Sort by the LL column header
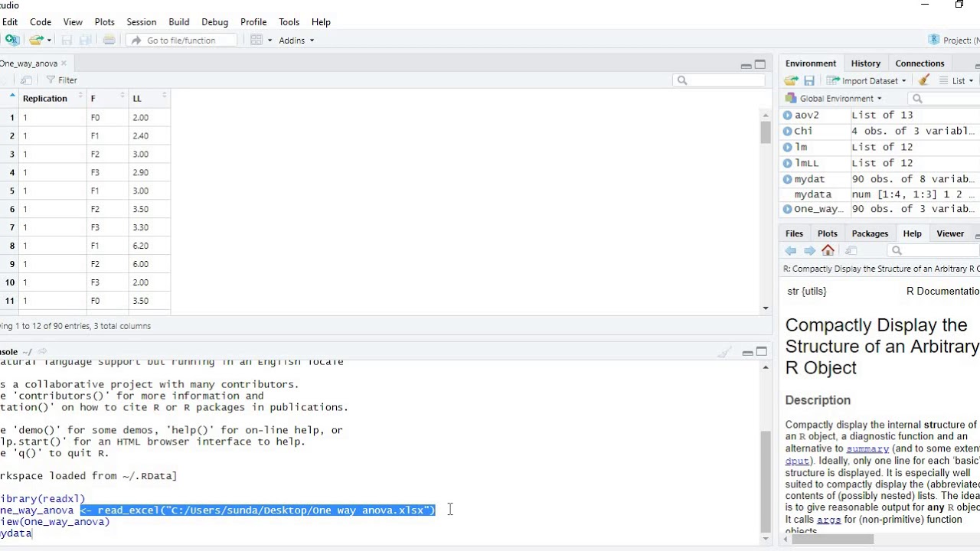This screenshot has height=551, width=980. (x=149, y=98)
